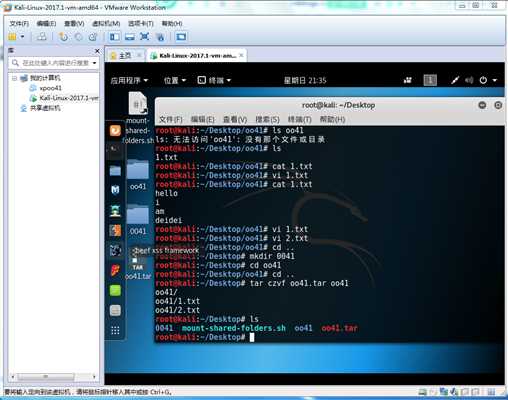The height and width of the screenshot is (400, 508).
Task: Toggle the library sidebar view toolbar icon
Action: pos(115,37)
